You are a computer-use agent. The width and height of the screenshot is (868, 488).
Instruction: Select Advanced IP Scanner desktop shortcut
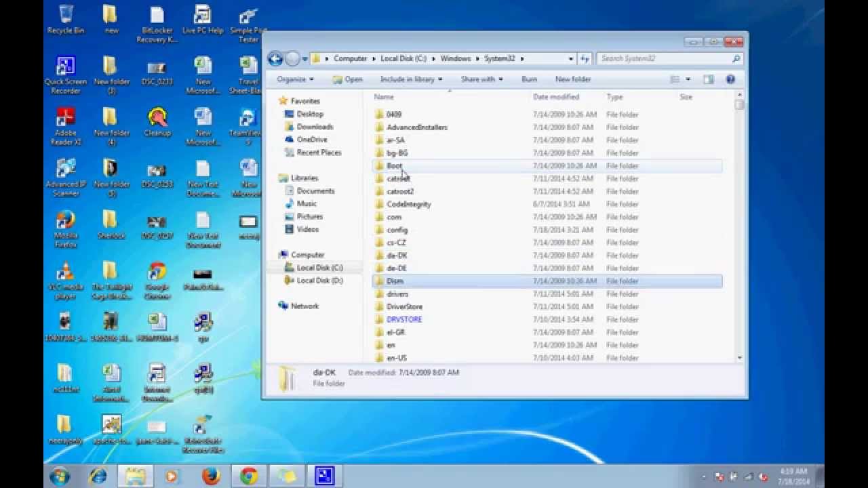pyautogui.click(x=66, y=178)
